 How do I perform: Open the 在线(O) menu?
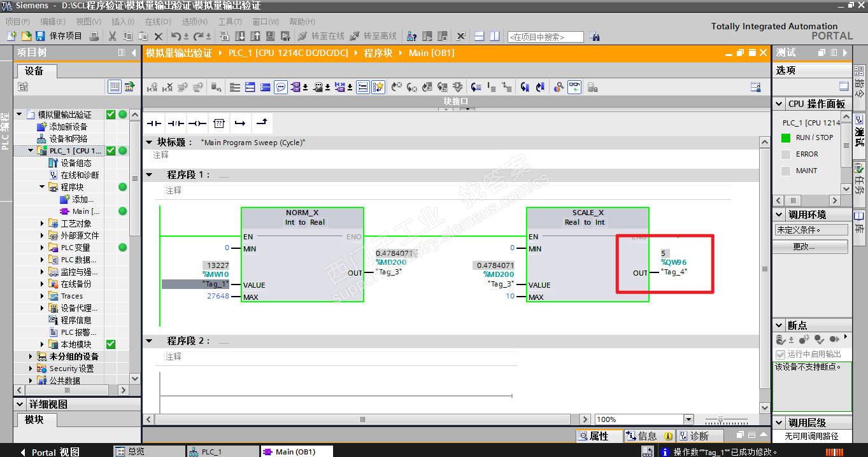pos(157,22)
